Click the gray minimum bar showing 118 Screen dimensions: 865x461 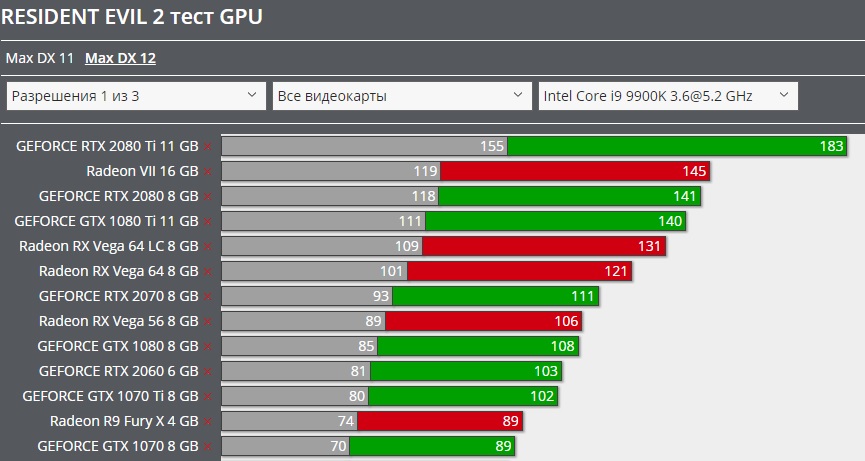330,196
